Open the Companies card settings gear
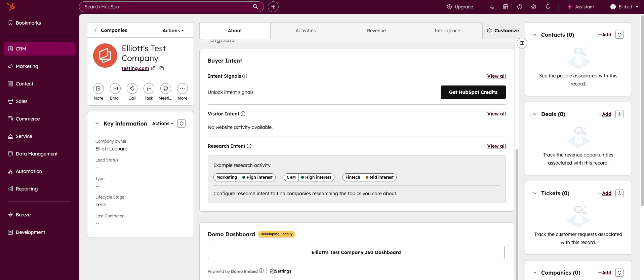This screenshot has height=280, width=644. (x=619, y=273)
